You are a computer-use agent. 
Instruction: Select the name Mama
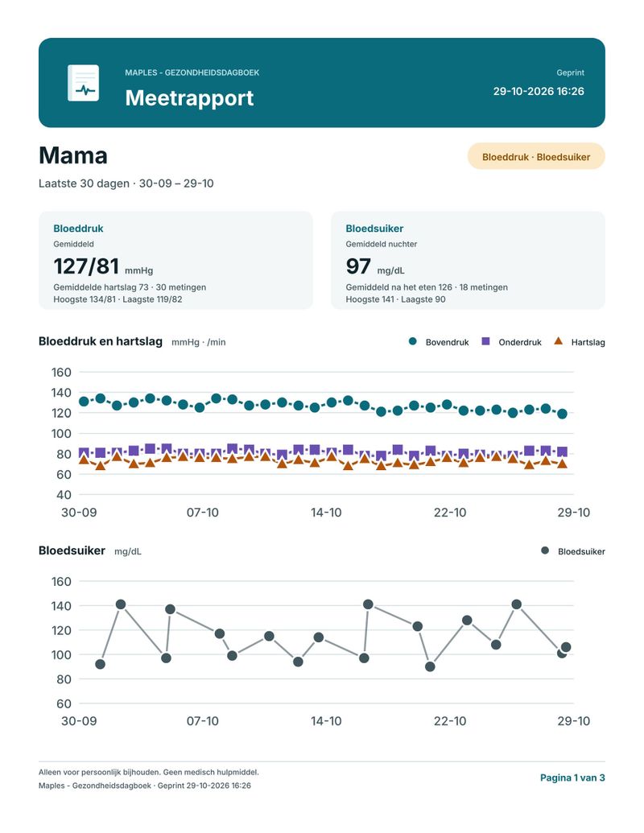click(x=72, y=155)
